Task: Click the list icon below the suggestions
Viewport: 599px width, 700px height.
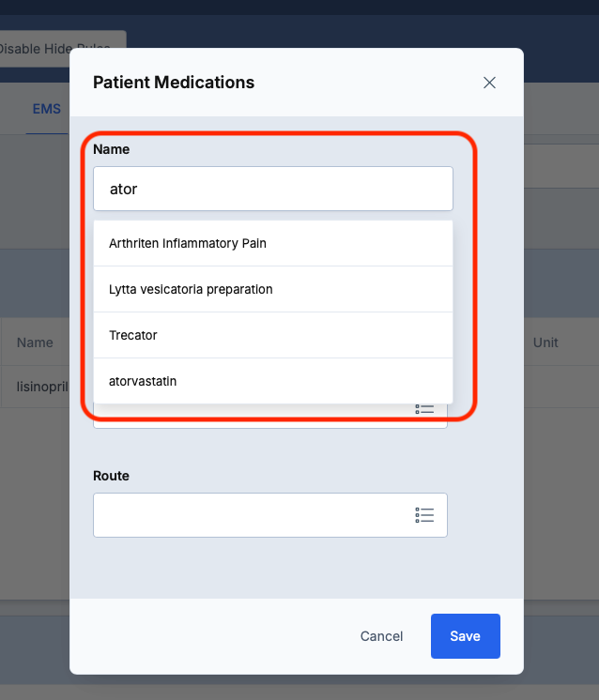Action: (424, 409)
